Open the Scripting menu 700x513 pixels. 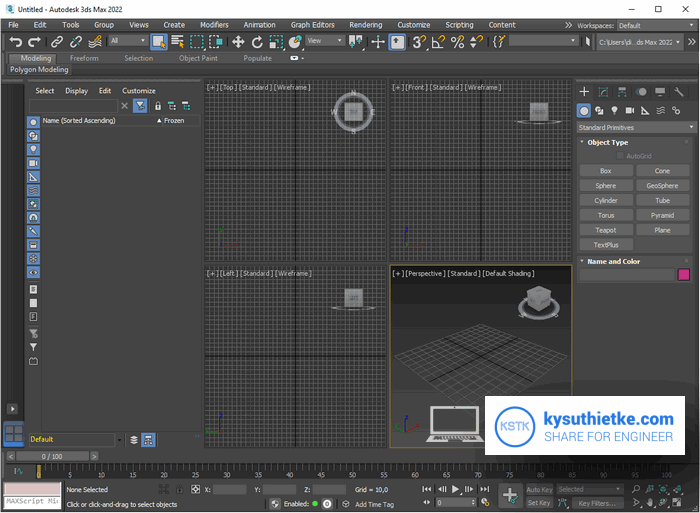pyautogui.click(x=459, y=25)
